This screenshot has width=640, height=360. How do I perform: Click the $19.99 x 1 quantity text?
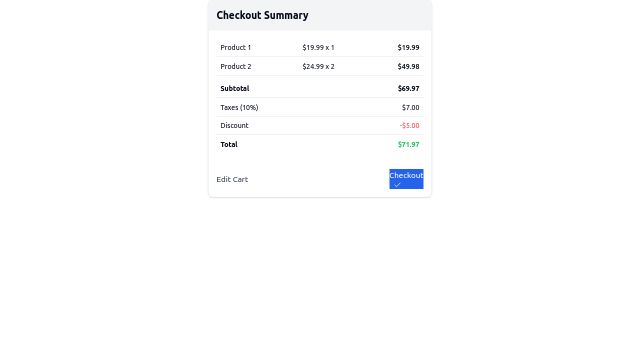tap(318, 47)
